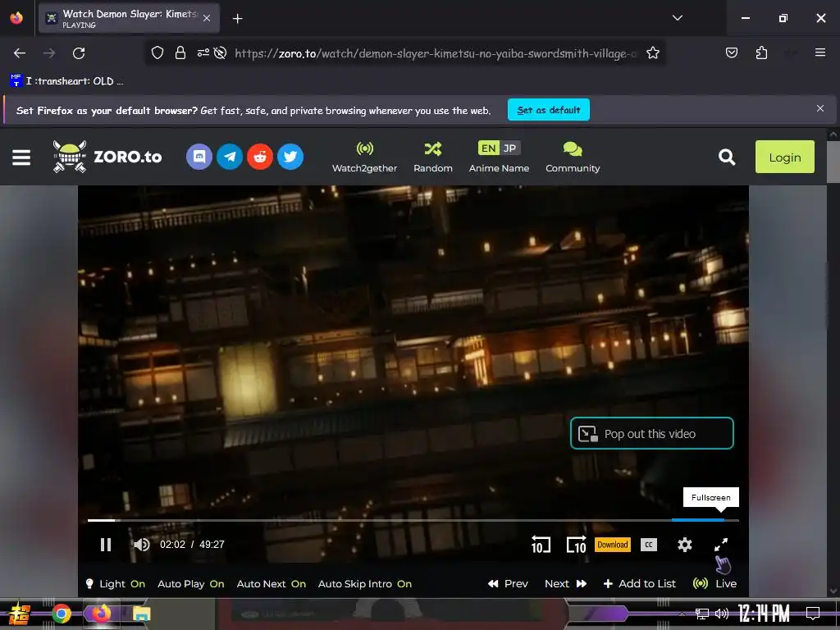
Task: Open the Zoro.to hamburger sidebar menu
Action: point(21,157)
